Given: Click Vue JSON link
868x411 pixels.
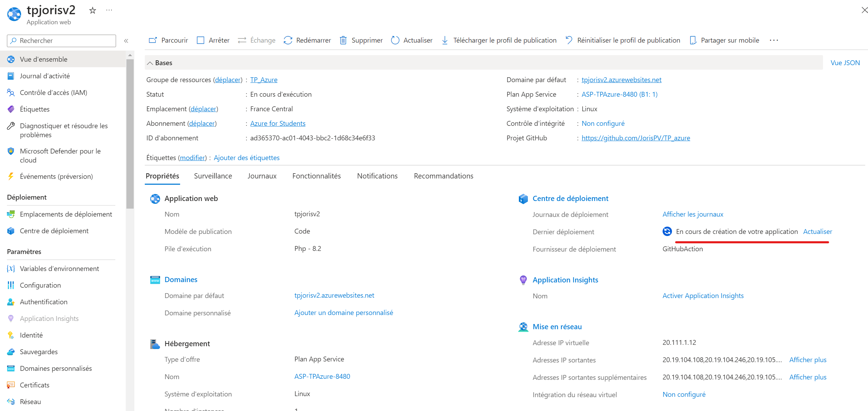Looking at the screenshot, I should pos(845,63).
